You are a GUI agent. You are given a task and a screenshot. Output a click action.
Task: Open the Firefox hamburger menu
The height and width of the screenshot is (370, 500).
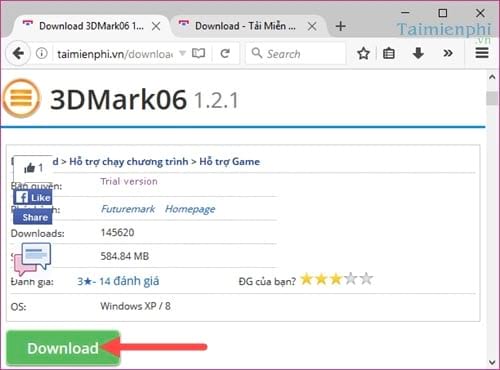point(482,53)
